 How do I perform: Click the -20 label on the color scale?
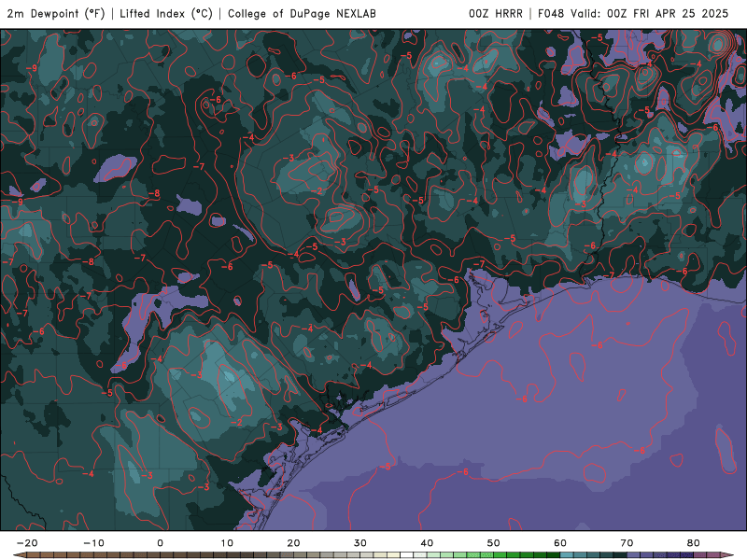(27, 543)
